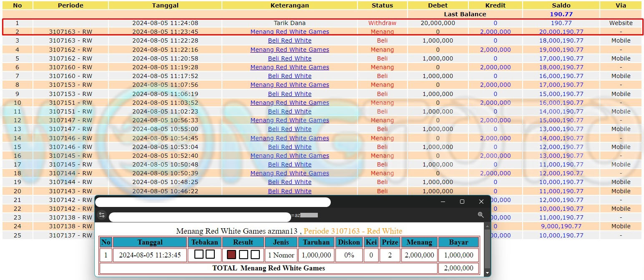Click the red box in Result column
644x280 pixels.
(231, 255)
